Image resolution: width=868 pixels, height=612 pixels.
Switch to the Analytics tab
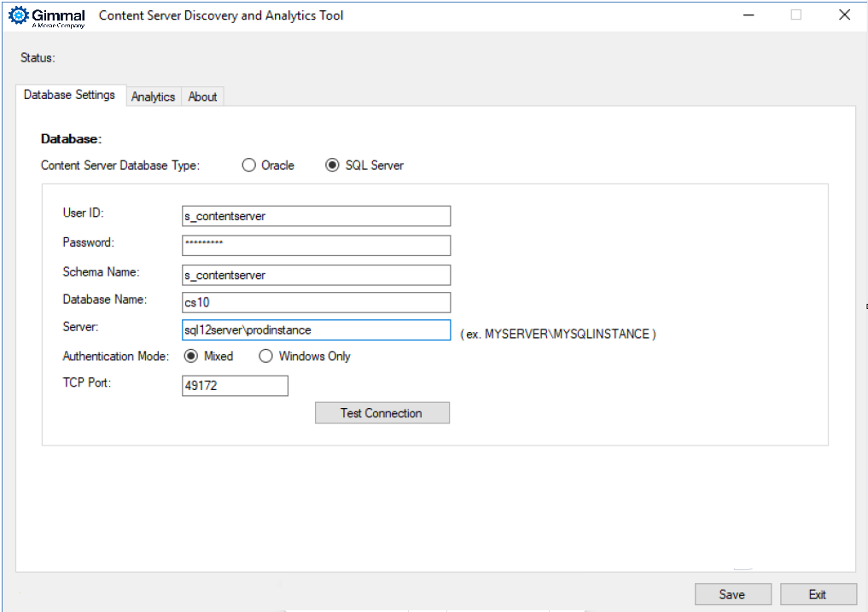point(153,96)
